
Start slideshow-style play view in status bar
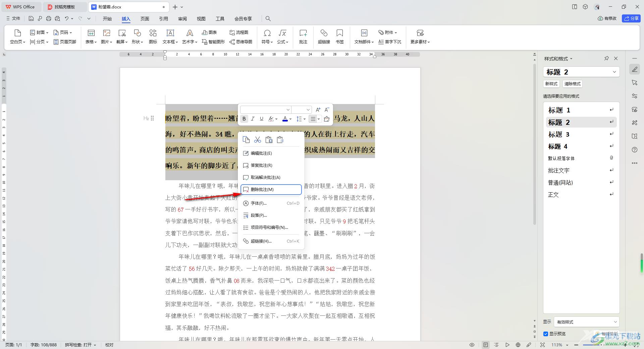coord(507,345)
